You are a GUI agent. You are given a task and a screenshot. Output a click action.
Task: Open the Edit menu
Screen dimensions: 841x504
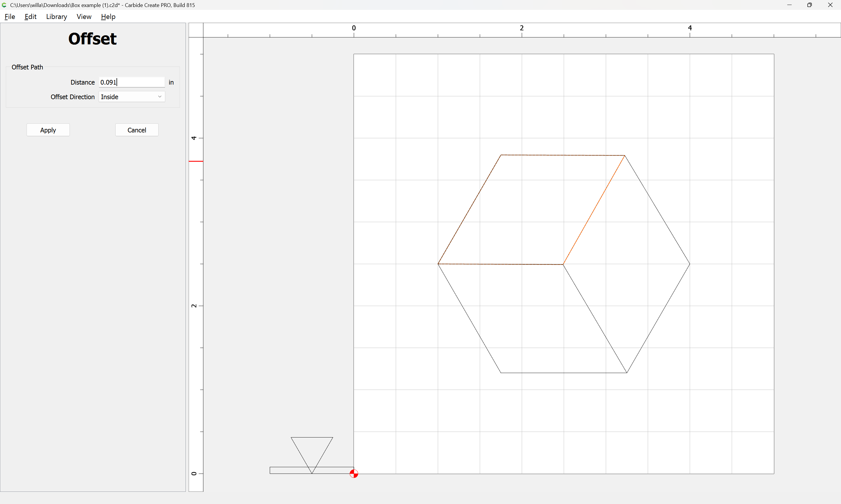coord(31,17)
